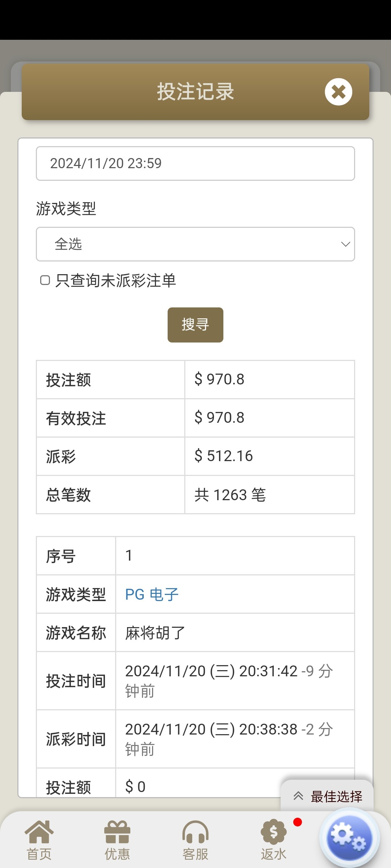Select the 首页 tab label
This screenshot has width=391, height=868.
point(39,854)
